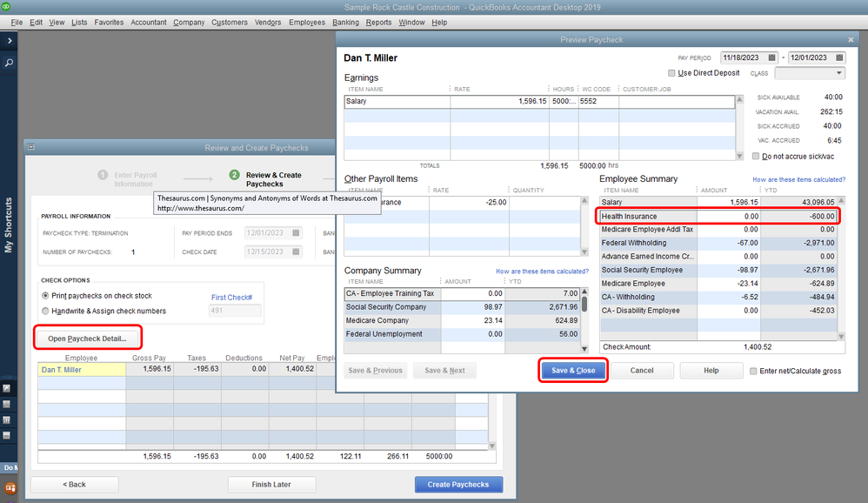Click My Shortcuts label in sidebar
868x503 pixels.
pos(9,225)
